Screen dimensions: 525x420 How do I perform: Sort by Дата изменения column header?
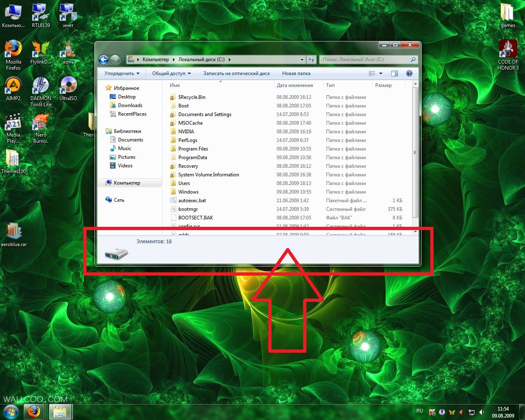294,85
